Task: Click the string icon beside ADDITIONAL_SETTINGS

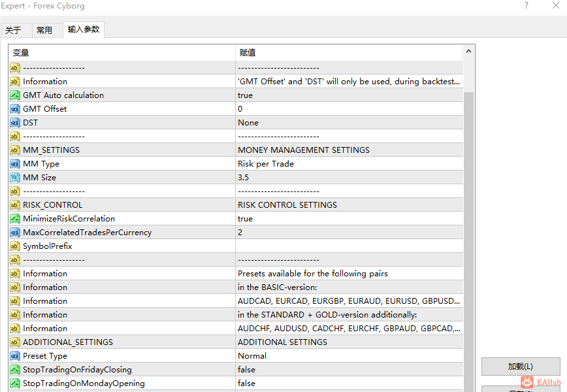Action: coord(15,342)
